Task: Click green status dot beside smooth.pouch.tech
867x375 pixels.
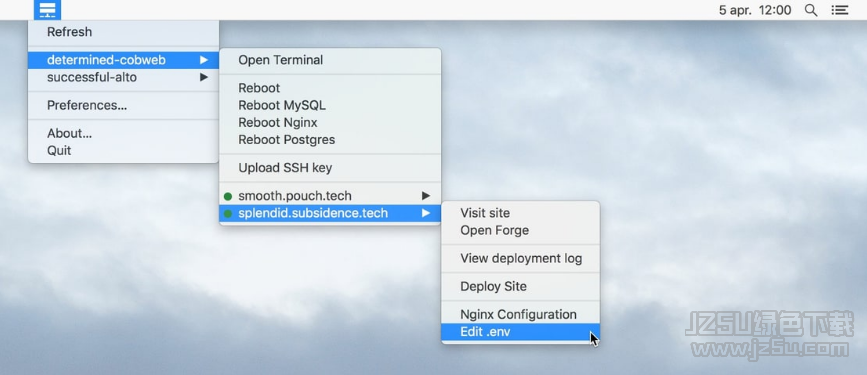Action: (228, 196)
